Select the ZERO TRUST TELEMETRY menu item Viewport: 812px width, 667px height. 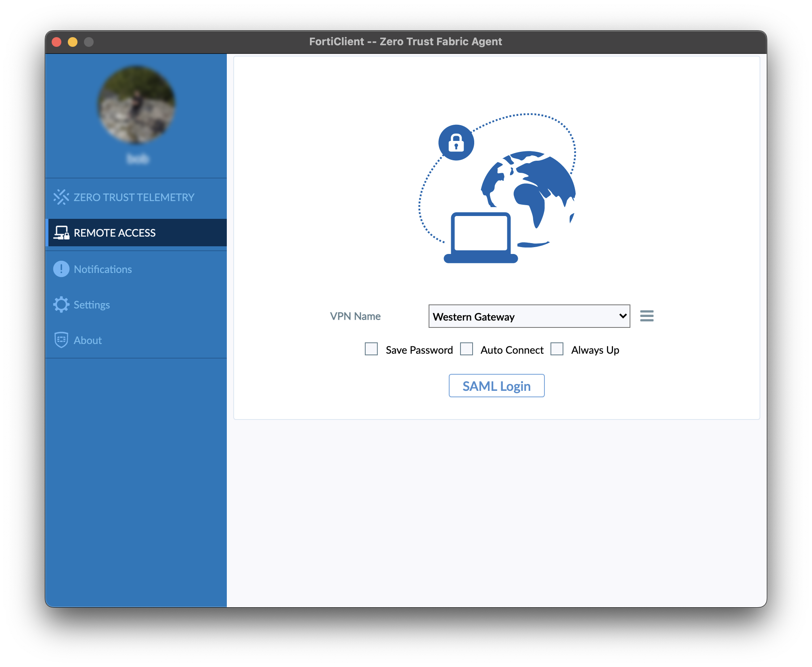[x=134, y=197]
